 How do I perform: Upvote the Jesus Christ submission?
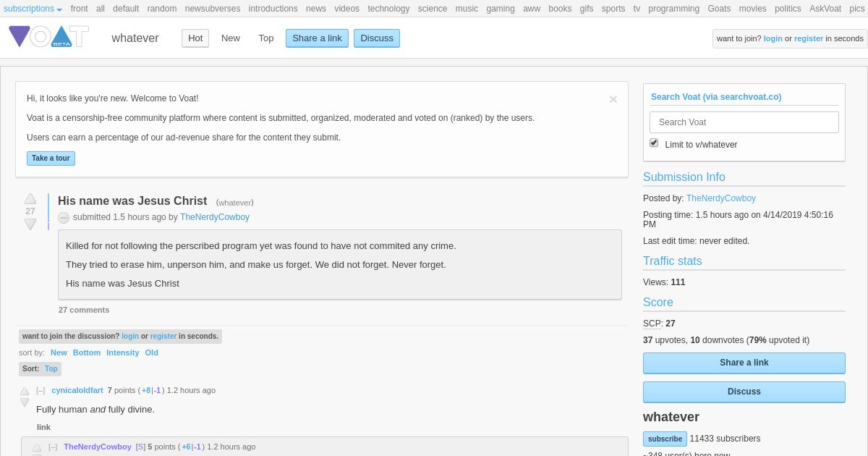pos(30,198)
